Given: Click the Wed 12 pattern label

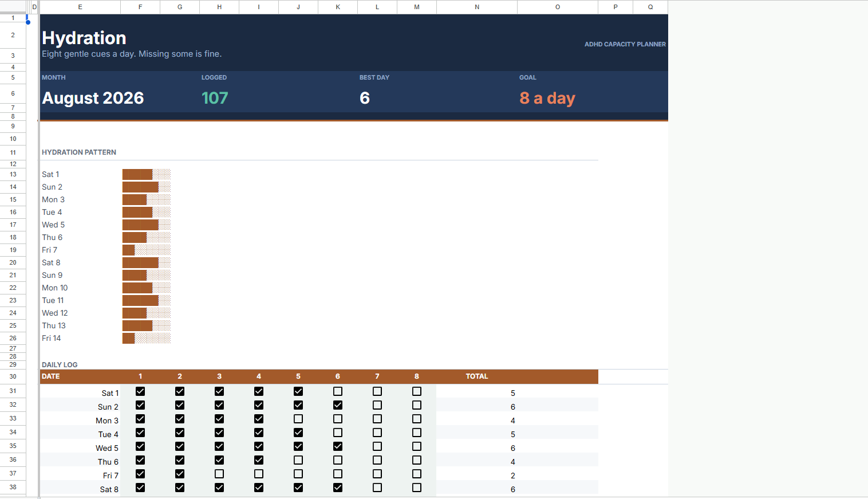Looking at the screenshot, I should 55,313.
